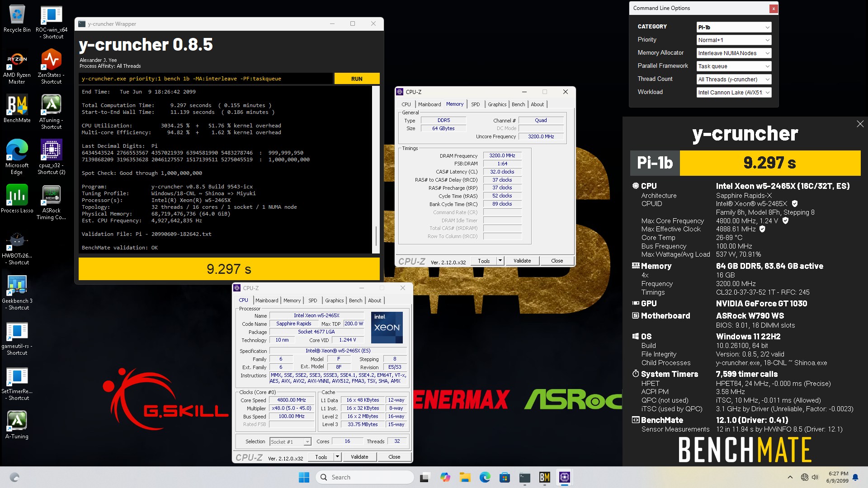Open the Thread Count dropdown

(x=734, y=80)
